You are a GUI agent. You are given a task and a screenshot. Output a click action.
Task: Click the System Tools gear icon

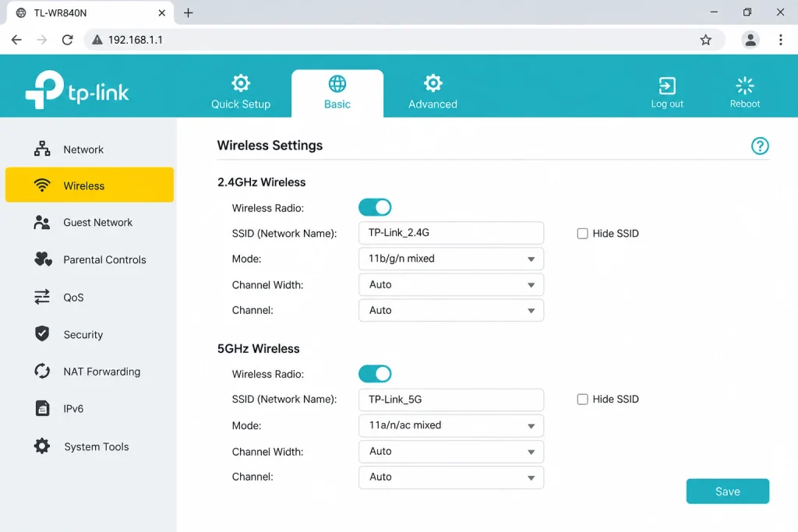(x=42, y=446)
